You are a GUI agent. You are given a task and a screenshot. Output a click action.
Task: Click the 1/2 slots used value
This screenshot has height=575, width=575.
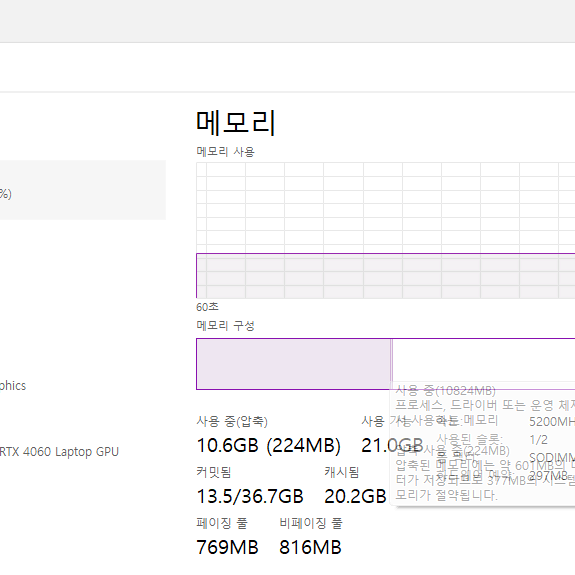[x=538, y=439]
